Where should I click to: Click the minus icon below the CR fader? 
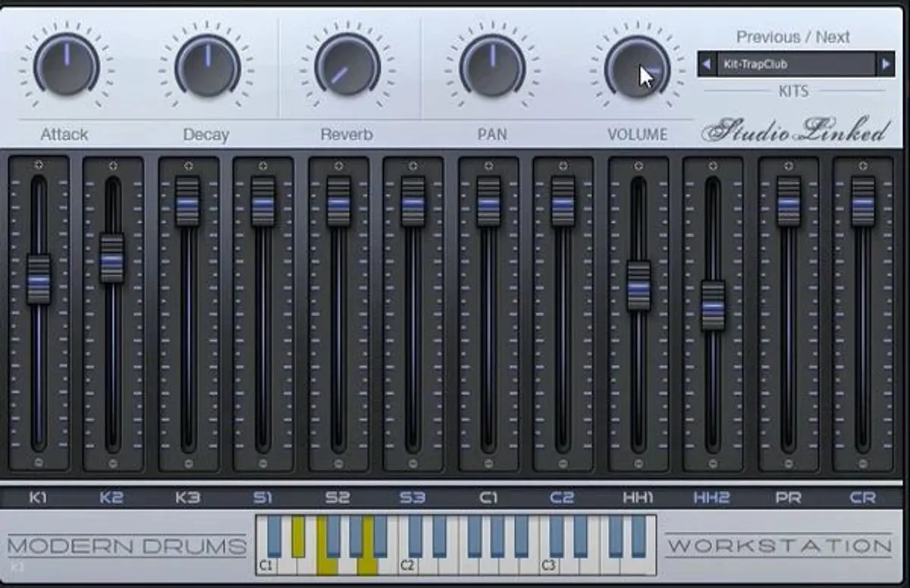[864, 463]
